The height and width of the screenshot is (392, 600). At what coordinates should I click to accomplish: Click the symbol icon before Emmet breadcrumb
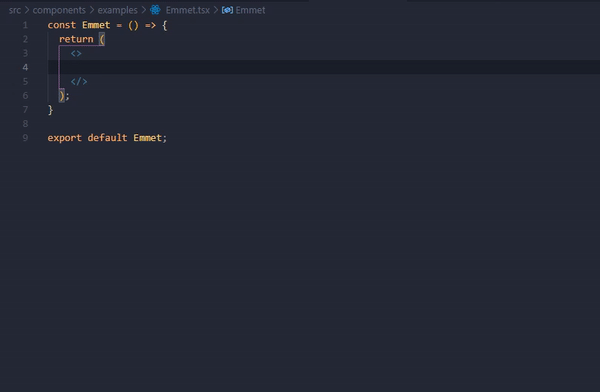pos(227,10)
